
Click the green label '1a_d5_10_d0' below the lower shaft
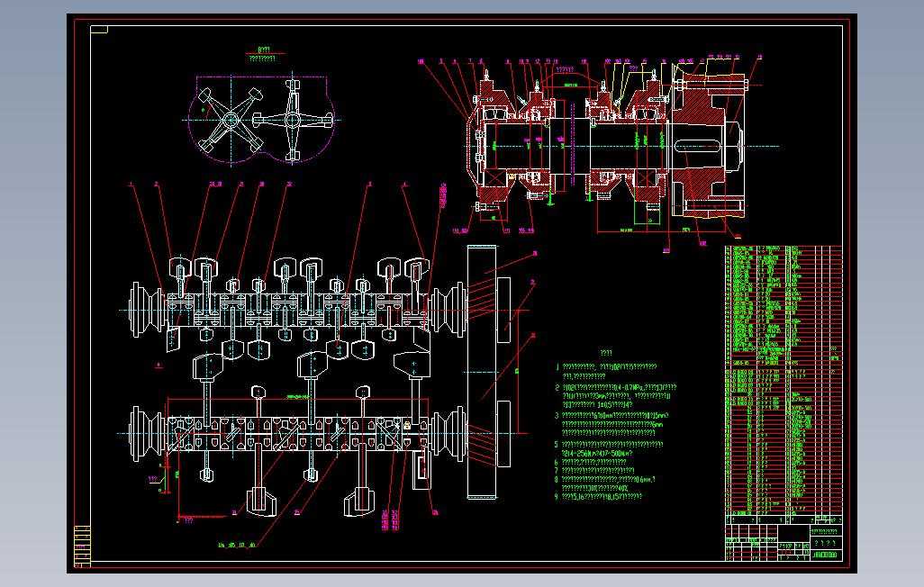coord(236,545)
